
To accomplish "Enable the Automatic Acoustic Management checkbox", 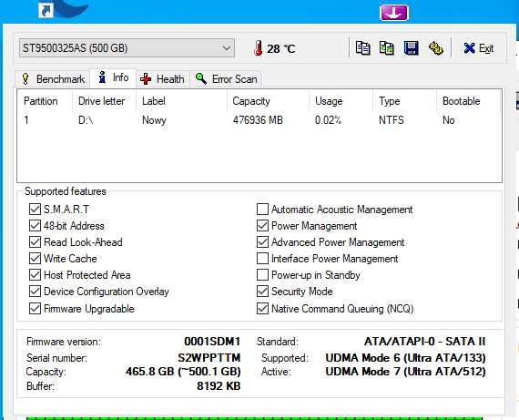I will click(262, 209).
